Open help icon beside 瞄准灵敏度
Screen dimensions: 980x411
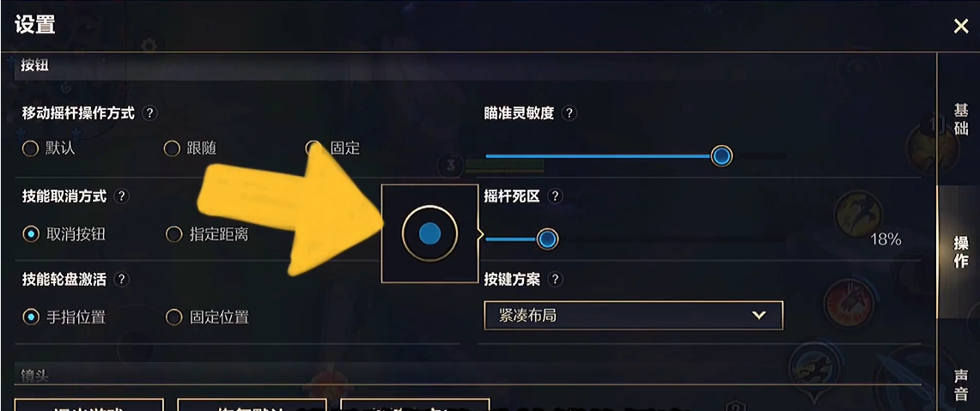click(x=569, y=113)
